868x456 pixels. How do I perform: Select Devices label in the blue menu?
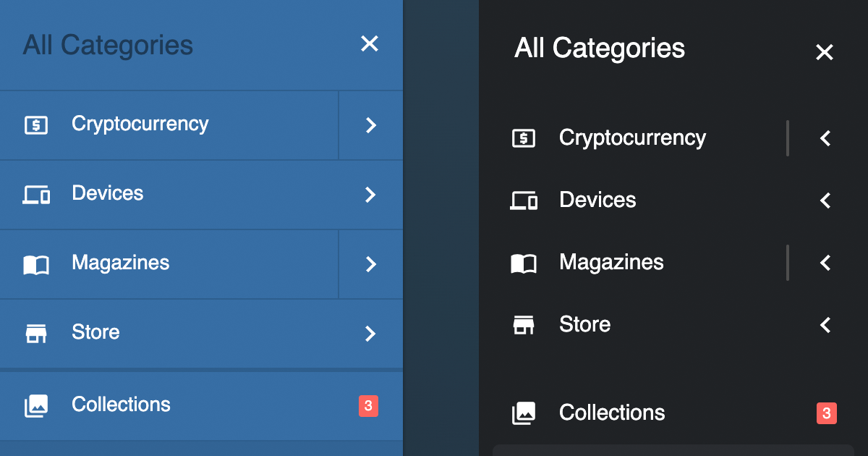(108, 193)
